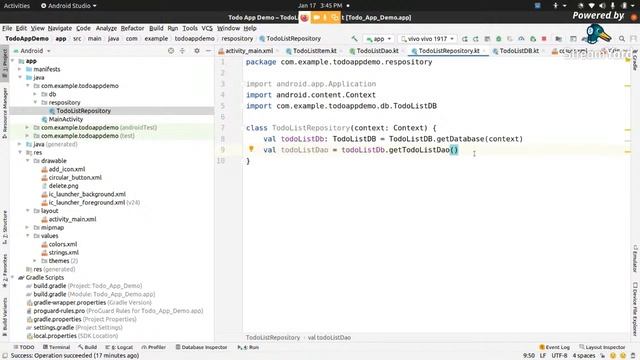Click the LF line separator in status bar

(543, 356)
